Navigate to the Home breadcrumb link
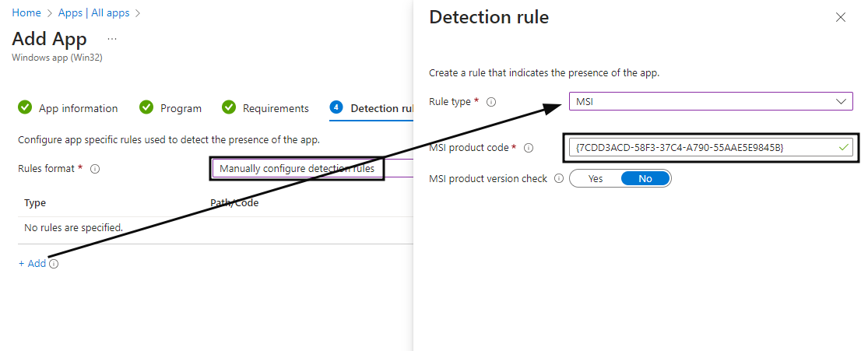The height and width of the screenshot is (351, 868). tap(26, 12)
